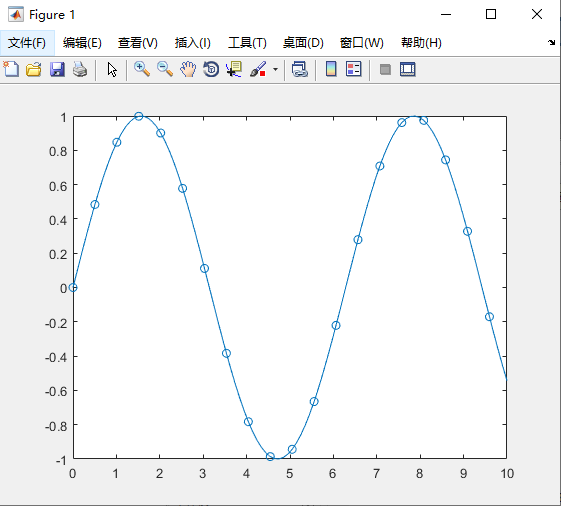Select the Edit Plot arrow tool

click(x=112, y=69)
